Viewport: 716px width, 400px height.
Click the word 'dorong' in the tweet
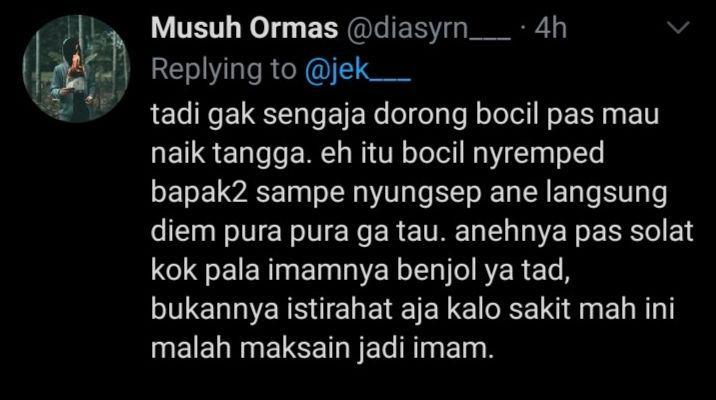[x=421, y=115]
